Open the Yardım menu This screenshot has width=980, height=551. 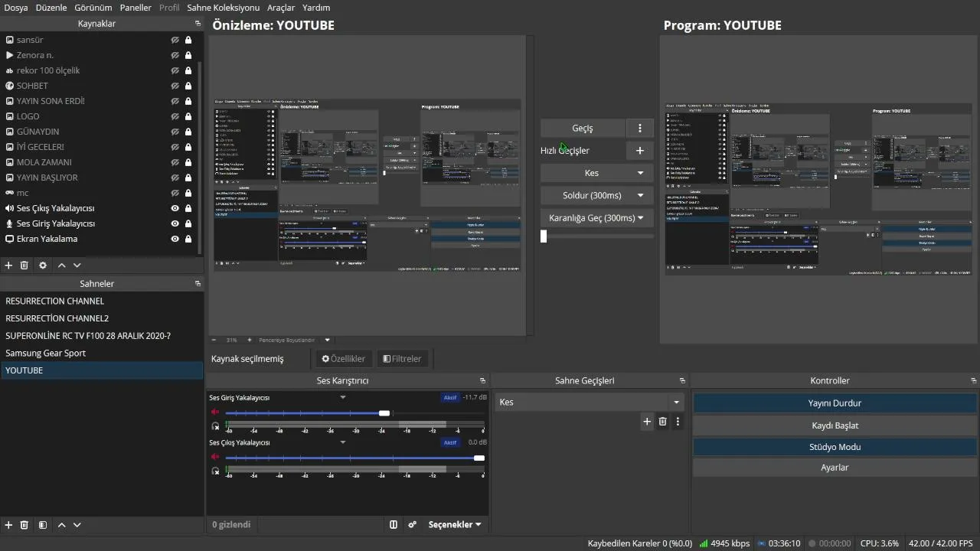317,8
